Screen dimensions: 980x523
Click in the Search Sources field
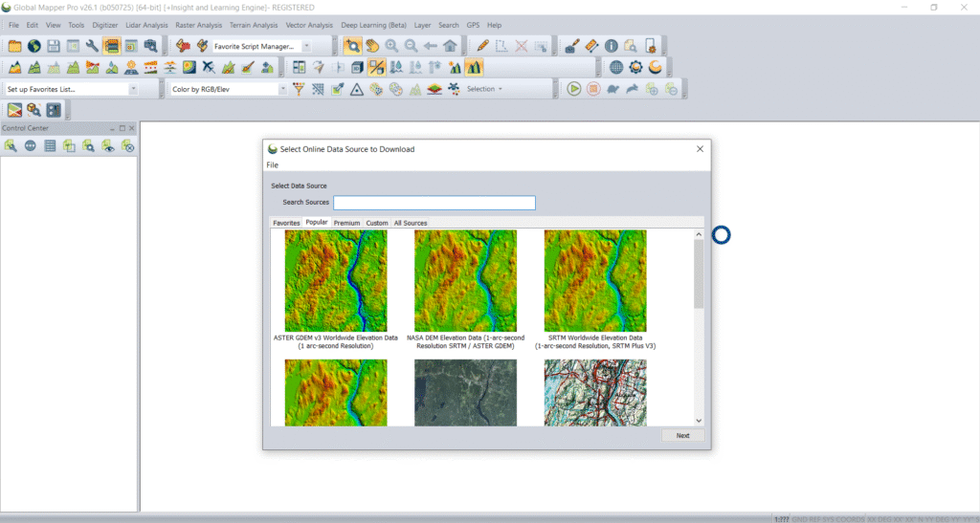434,203
